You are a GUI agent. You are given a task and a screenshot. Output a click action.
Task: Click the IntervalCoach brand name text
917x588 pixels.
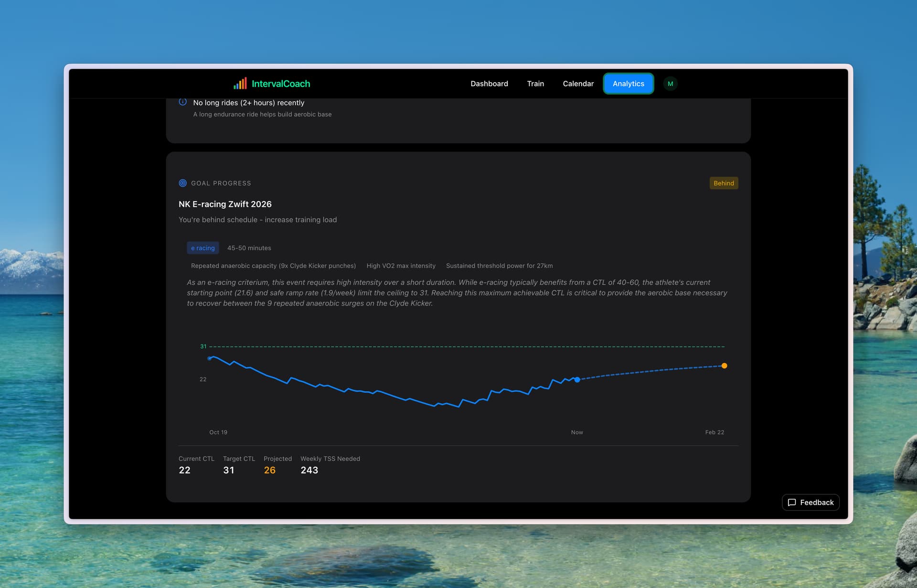[x=281, y=84]
